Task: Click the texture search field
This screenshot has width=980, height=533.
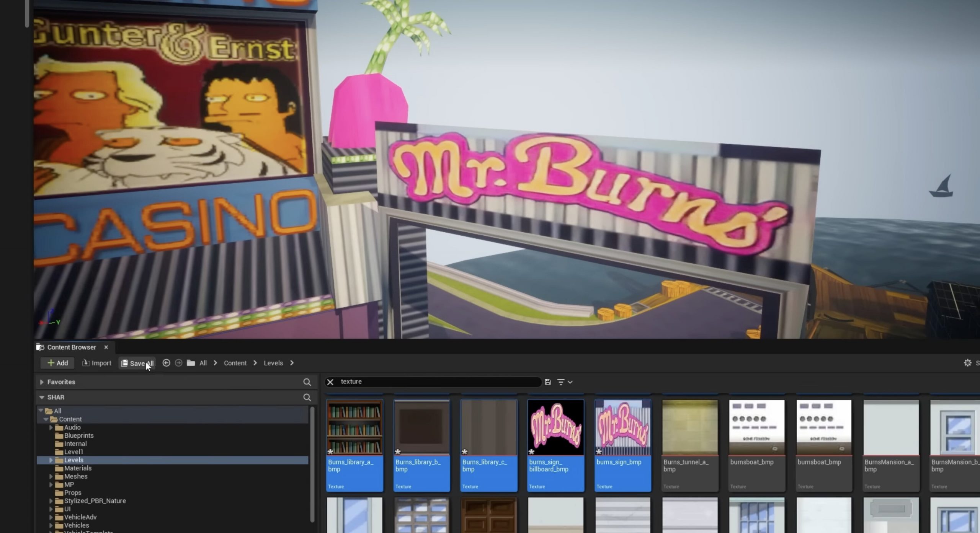Action: [x=436, y=382]
